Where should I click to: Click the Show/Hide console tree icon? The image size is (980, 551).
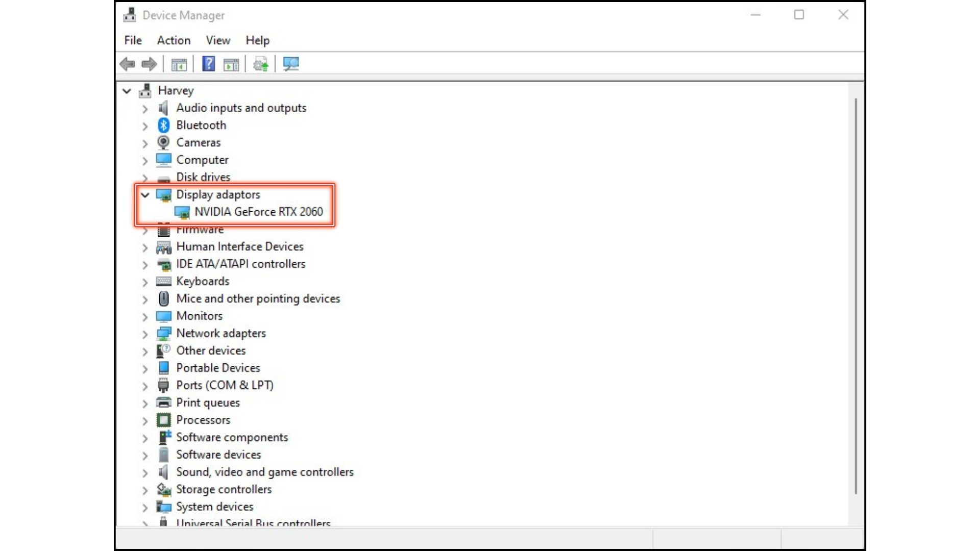(x=179, y=64)
